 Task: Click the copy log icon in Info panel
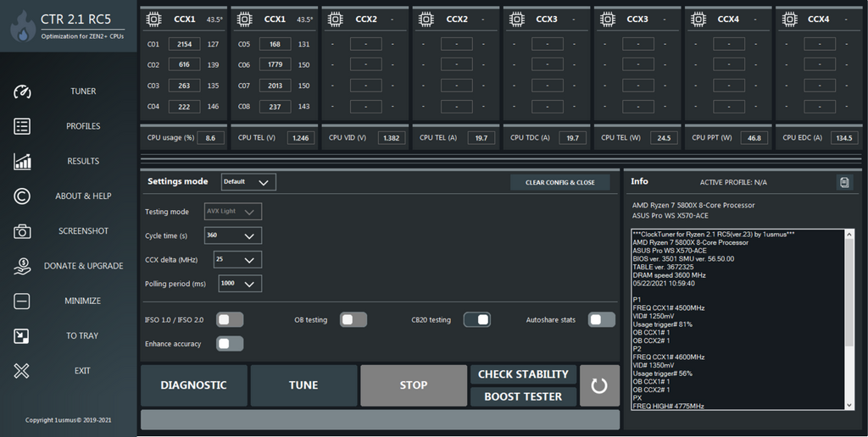[x=844, y=182]
